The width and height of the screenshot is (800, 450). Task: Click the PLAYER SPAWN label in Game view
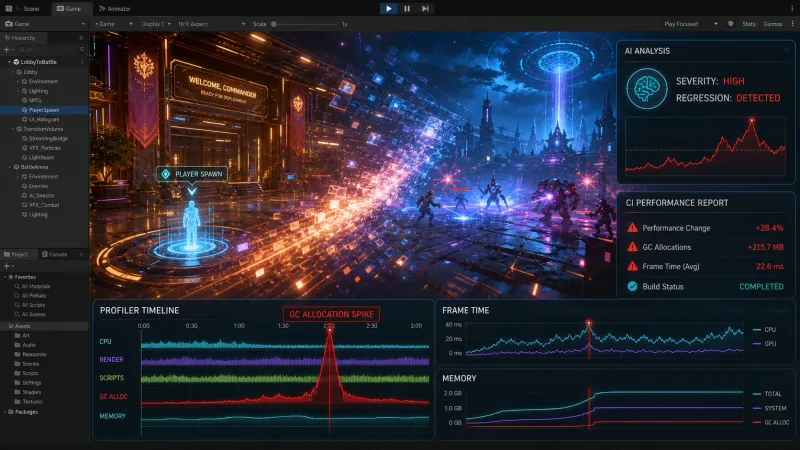(x=192, y=174)
